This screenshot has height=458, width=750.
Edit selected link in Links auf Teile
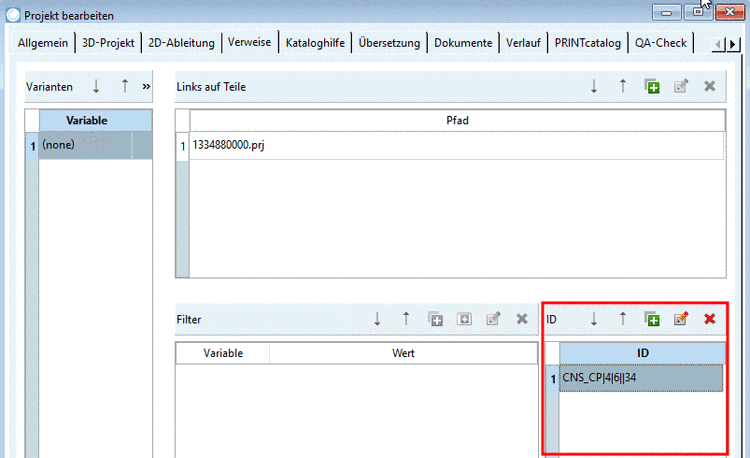681,87
